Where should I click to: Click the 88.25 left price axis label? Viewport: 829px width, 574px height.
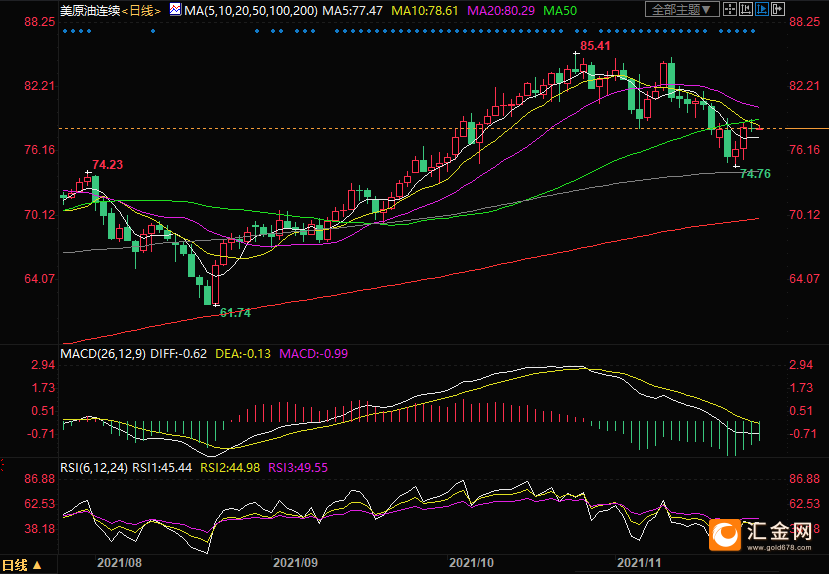tap(40, 22)
